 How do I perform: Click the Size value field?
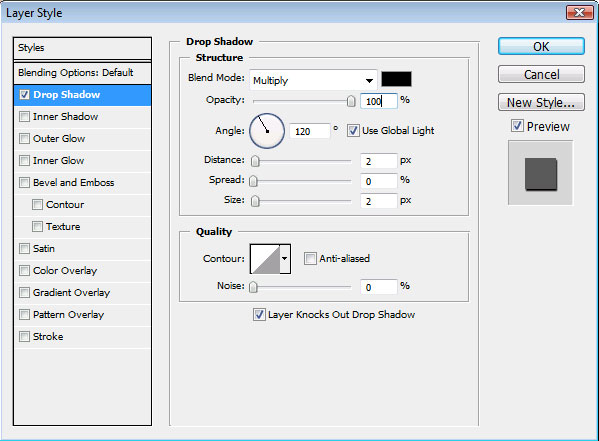coord(379,201)
